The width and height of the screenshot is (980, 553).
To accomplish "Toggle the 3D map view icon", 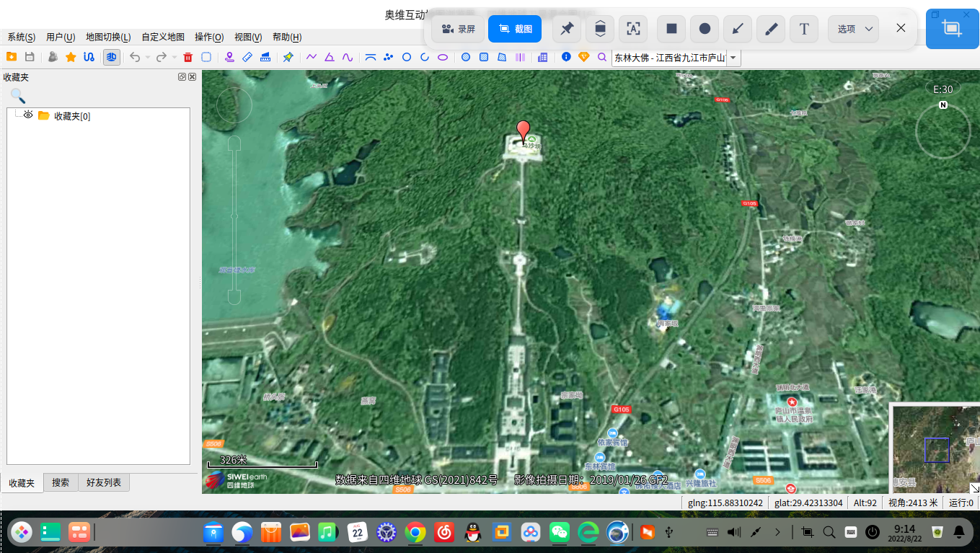I will click(112, 56).
